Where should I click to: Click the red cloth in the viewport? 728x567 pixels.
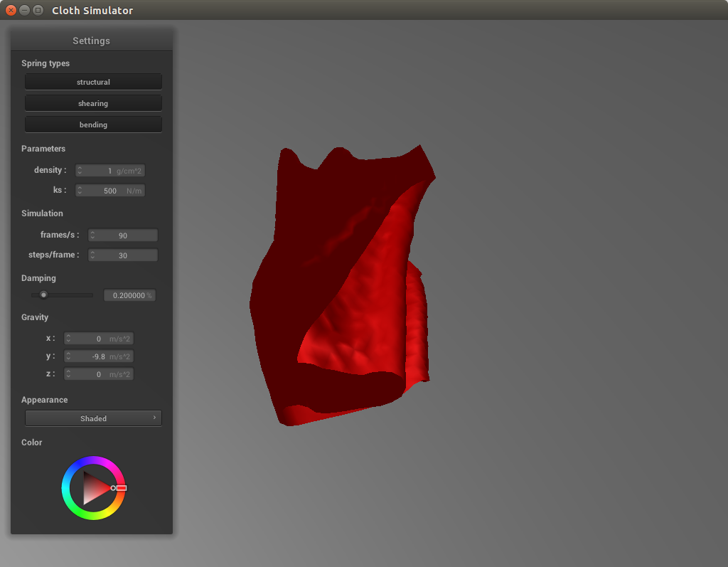coord(355,320)
